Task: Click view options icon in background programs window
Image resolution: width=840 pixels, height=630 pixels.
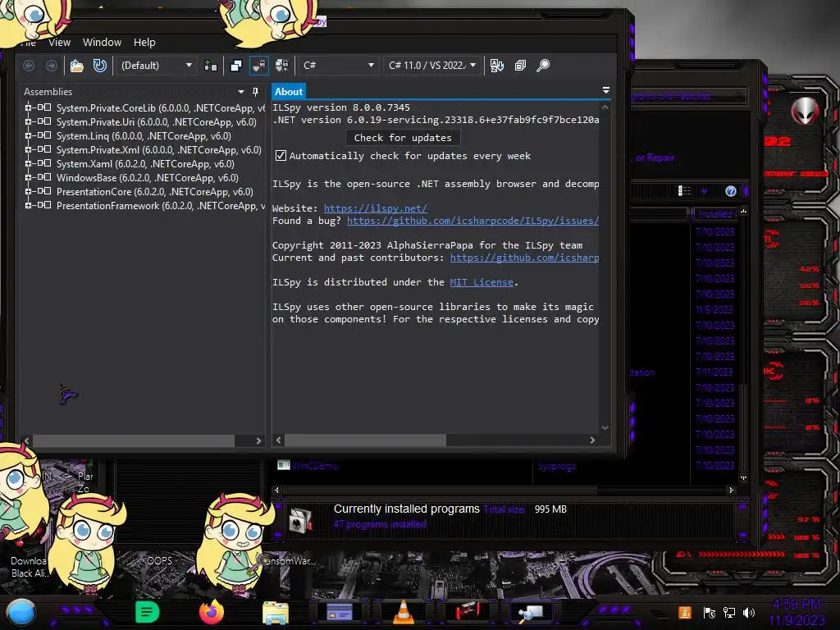Action: coord(684,191)
